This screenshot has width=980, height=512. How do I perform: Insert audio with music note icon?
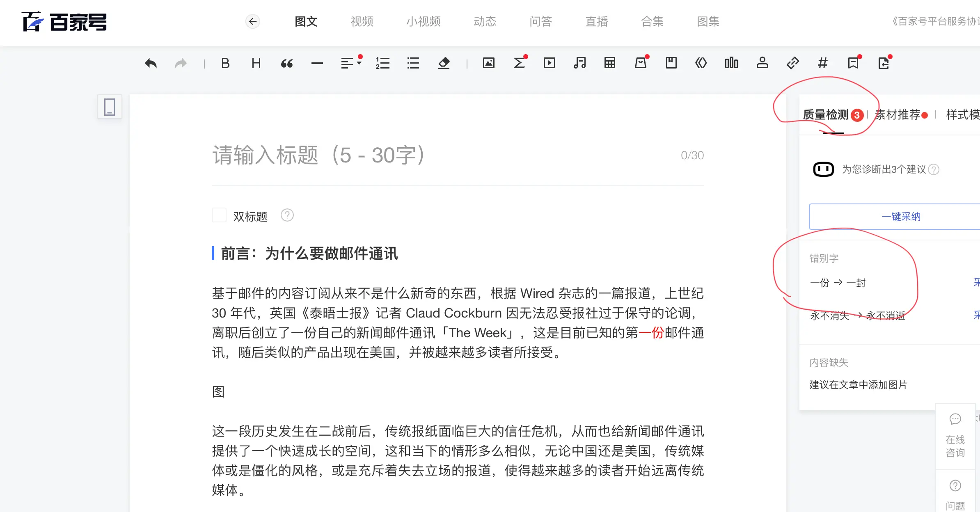tap(579, 63)
